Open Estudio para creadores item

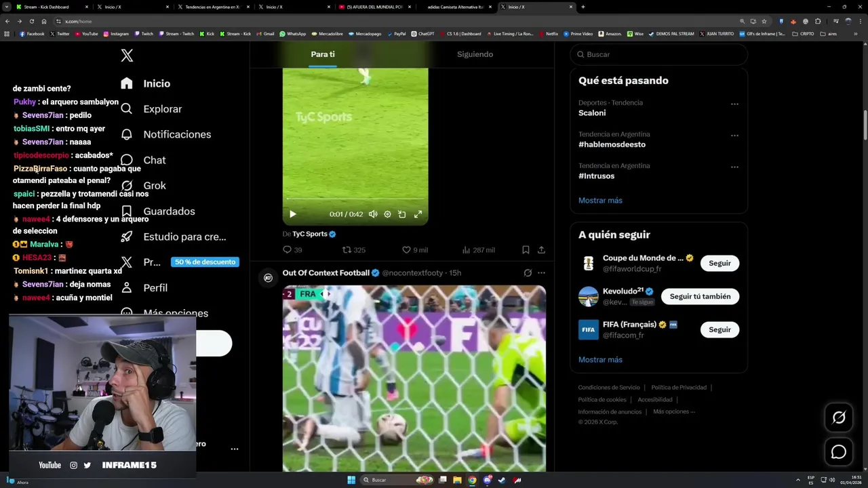pos(173,237)
